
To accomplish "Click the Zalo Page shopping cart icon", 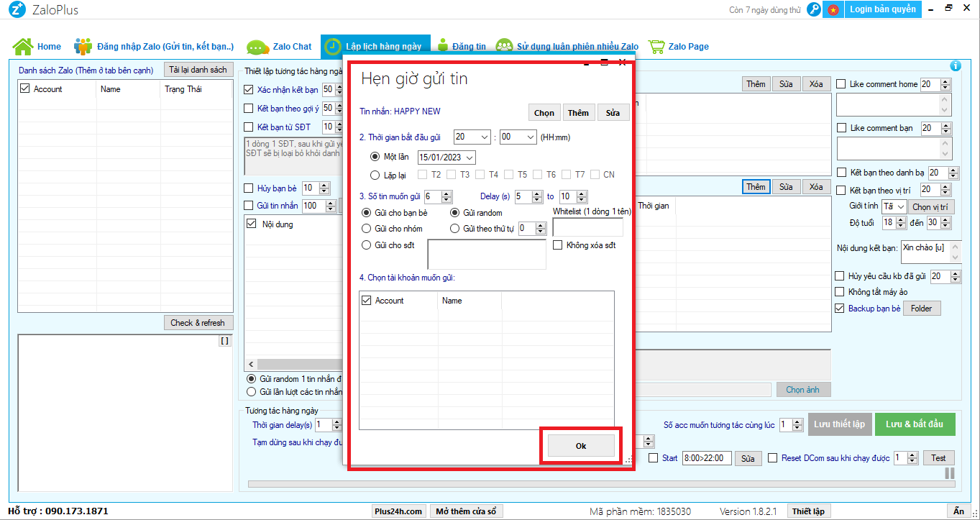I will point(656,47).
